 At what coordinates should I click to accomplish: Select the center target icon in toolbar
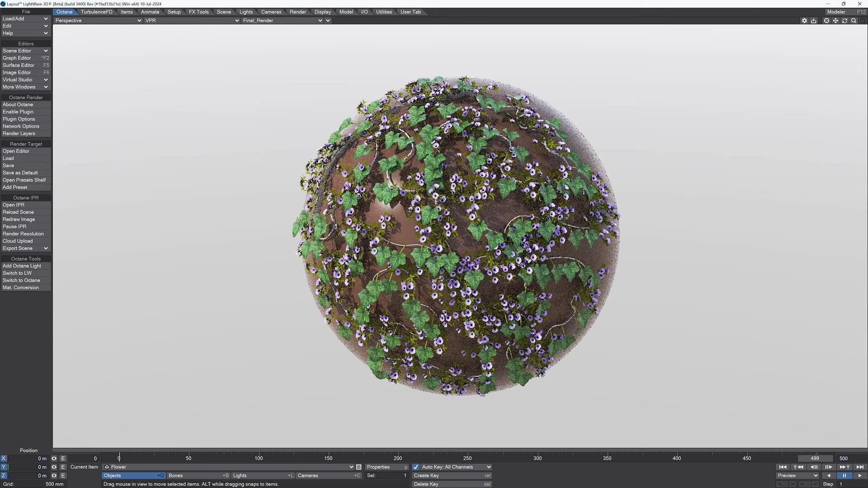tap(826, 20)
